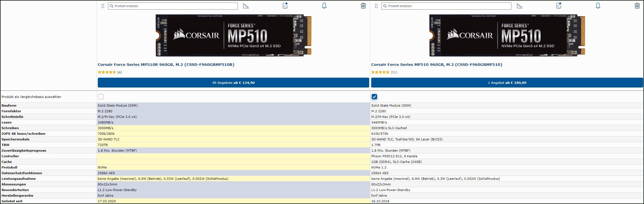Uncheck MP510 as comparison base
Screen dimensions: 644x204
[374, 97]
